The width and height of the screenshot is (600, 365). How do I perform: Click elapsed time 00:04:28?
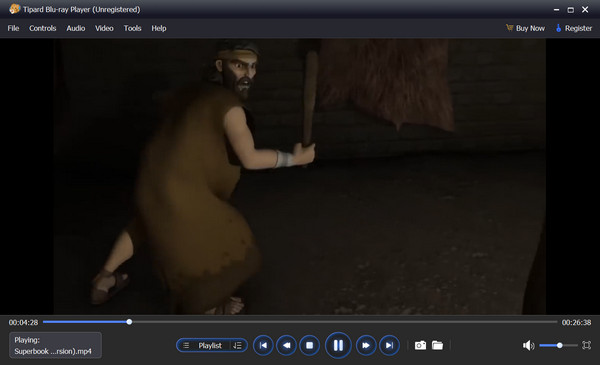tap(23, 323)
